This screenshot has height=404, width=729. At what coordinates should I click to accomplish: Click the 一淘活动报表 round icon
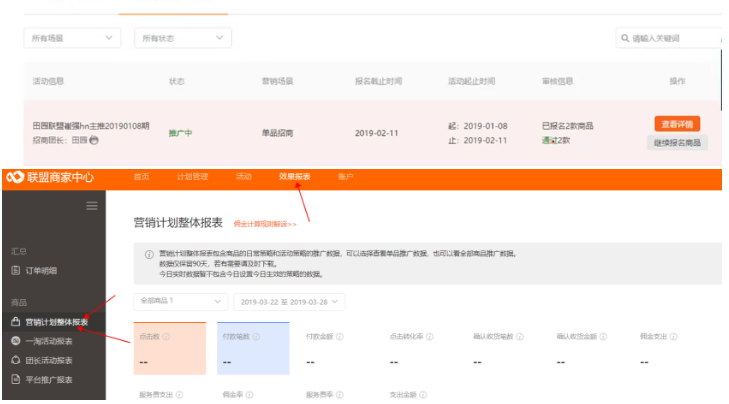tap(15, 341)
